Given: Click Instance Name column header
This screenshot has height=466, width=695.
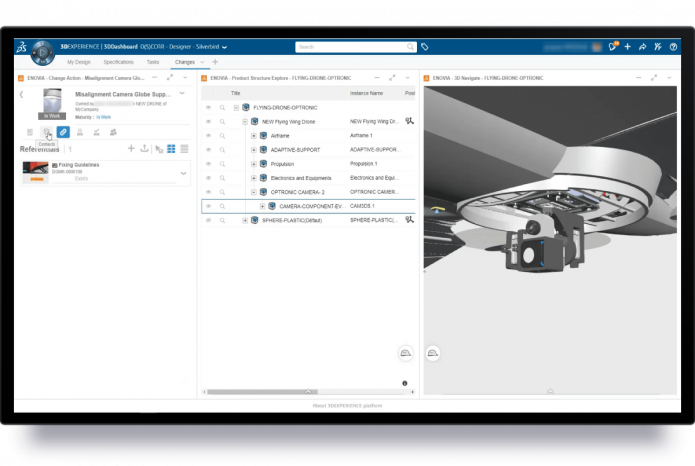Looking at the screenshot, I should [x=367, y=93].
